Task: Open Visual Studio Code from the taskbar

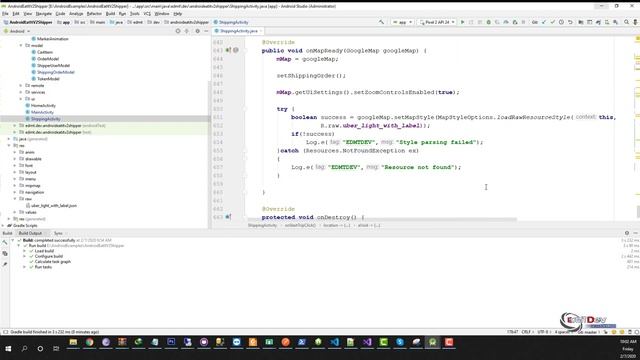Action: coord(334,342)
